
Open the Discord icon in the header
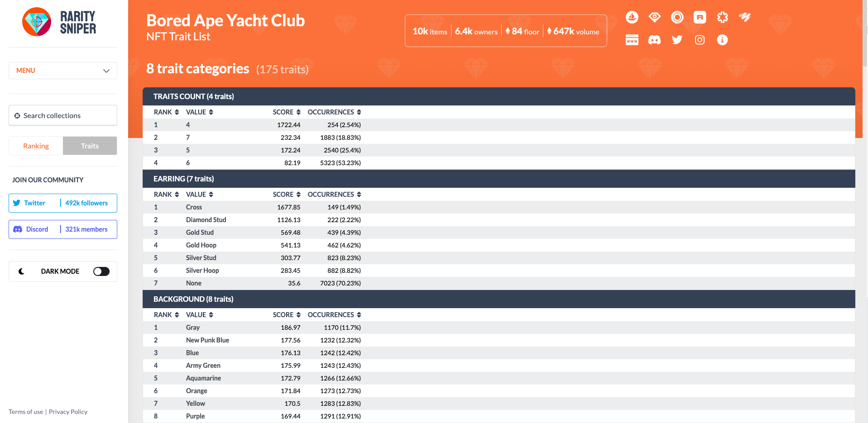coord(654,40)
